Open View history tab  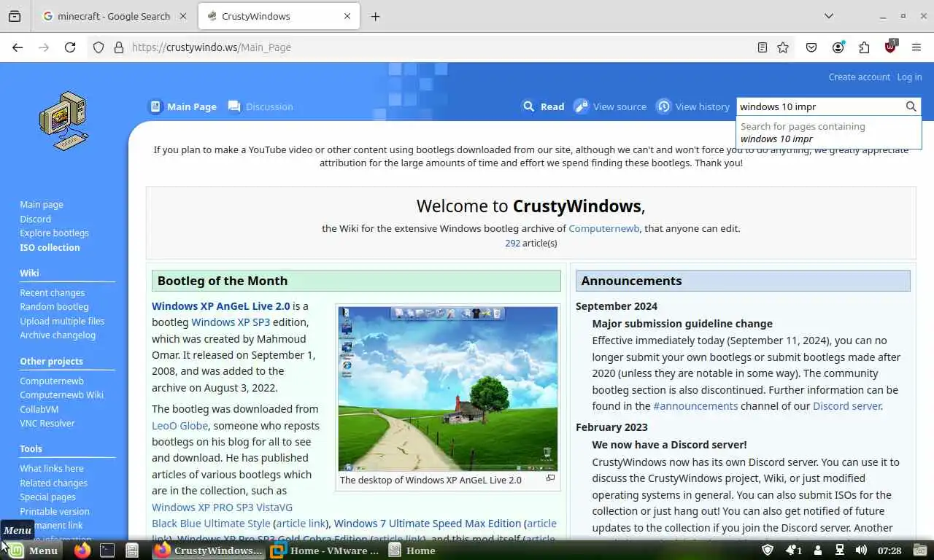pos(692,106)
